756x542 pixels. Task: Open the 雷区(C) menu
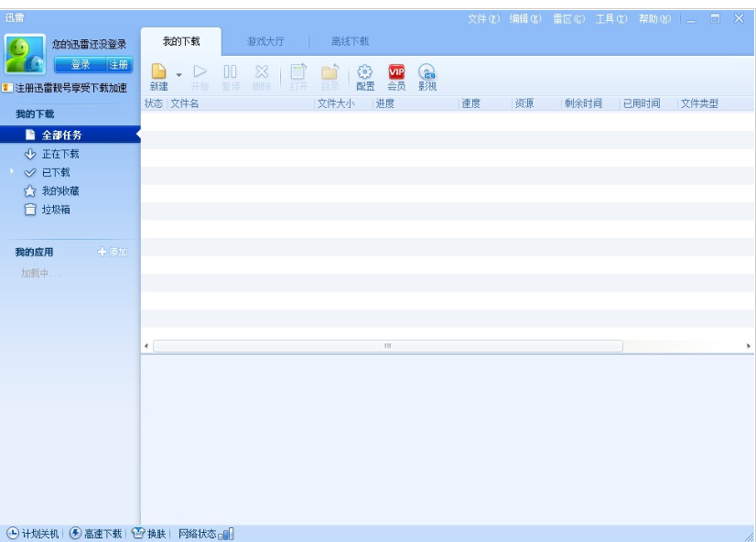tap(569, 19)
